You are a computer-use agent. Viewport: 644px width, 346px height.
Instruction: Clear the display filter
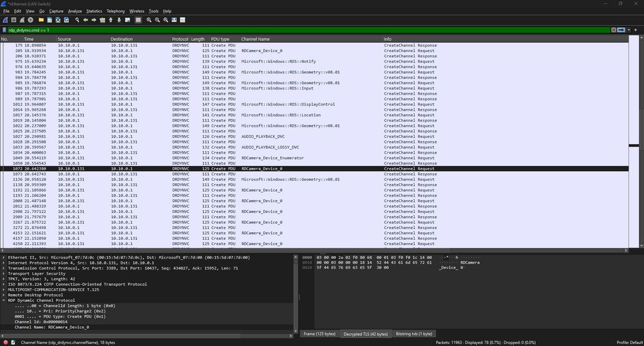pos(613,30)
